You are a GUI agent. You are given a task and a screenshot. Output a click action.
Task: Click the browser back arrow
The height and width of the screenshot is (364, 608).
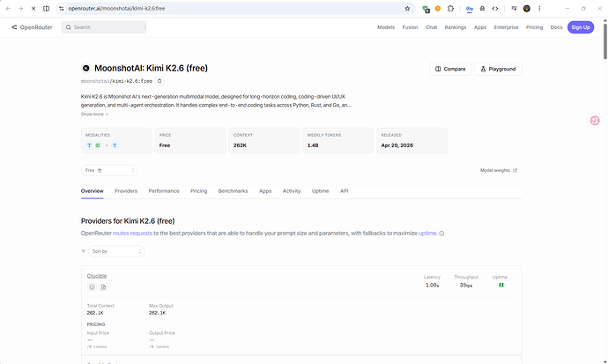coord(8,9)
